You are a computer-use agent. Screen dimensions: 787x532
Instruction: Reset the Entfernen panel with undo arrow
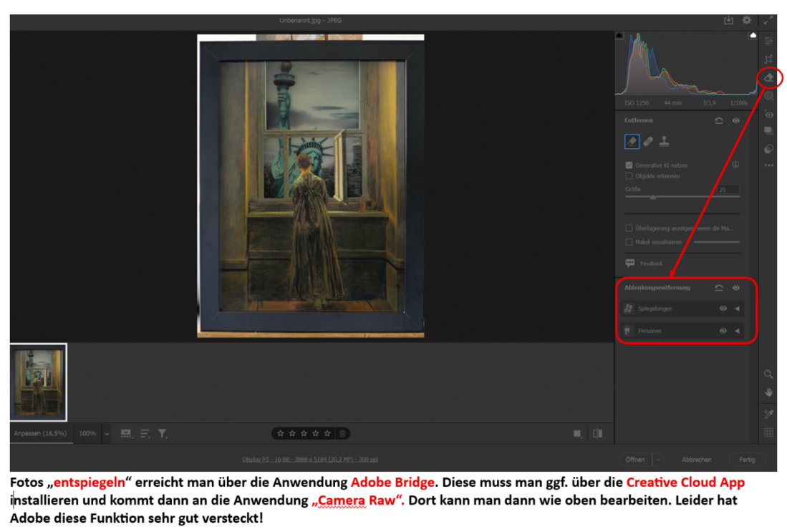click(719, 120)
